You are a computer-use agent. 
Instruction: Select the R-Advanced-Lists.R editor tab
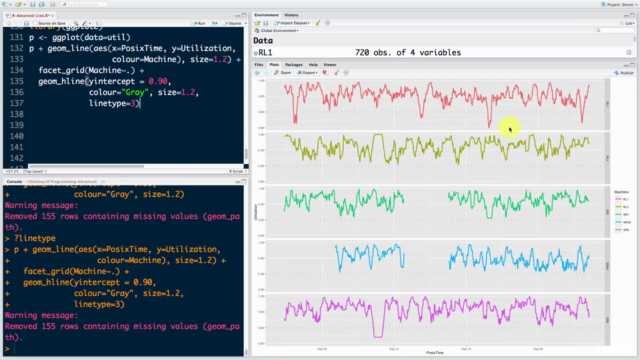30,16
